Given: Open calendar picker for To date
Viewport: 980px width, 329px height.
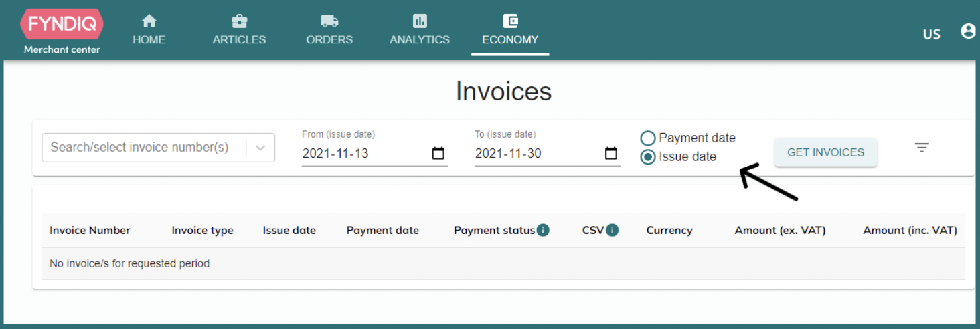Looking at the screenshot, I should coord(611,153).
